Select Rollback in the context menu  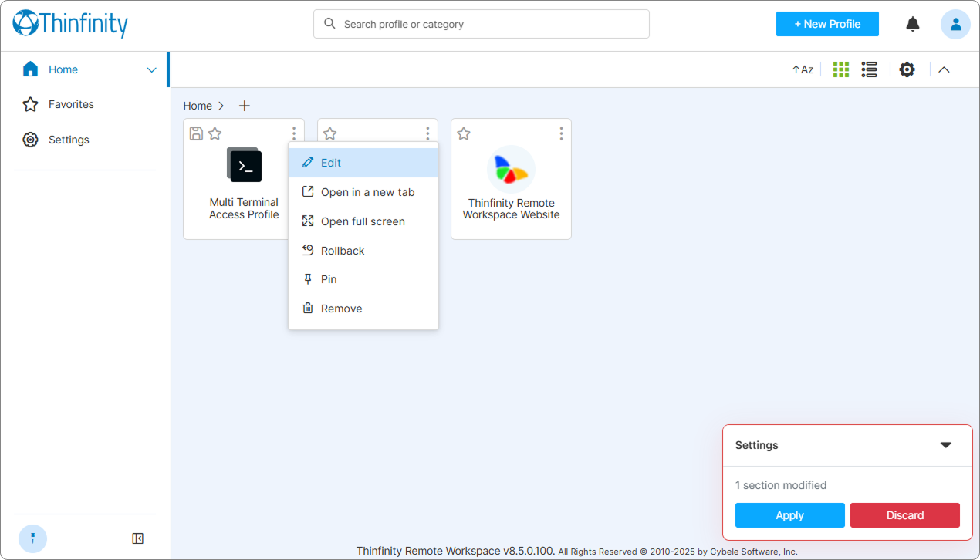363,251
